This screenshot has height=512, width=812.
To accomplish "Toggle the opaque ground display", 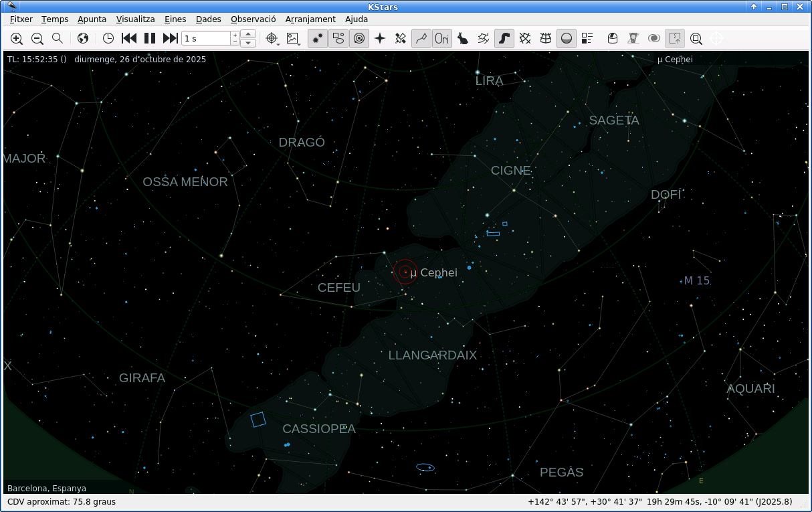I will tap(566, 38).
